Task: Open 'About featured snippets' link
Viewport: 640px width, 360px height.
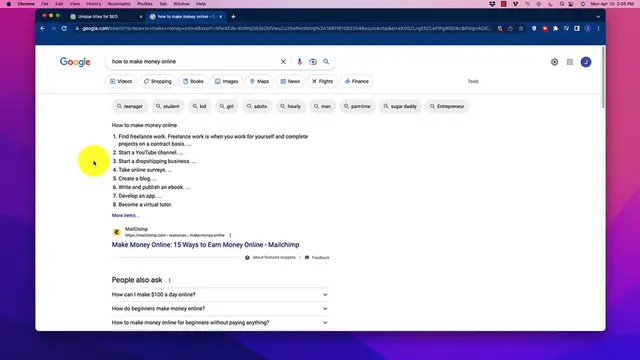Action: [x=274, y=258]
